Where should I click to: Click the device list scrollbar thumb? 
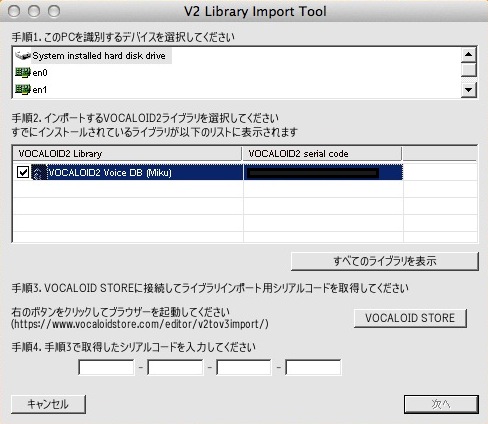tap(469, 70)
